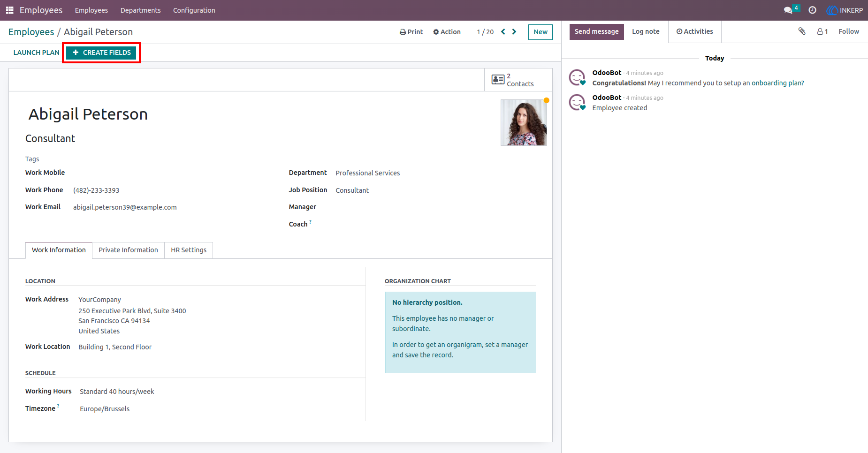Open Activities in chatter
The height and width of the screenshot is (453, 868).
[694, 31]
